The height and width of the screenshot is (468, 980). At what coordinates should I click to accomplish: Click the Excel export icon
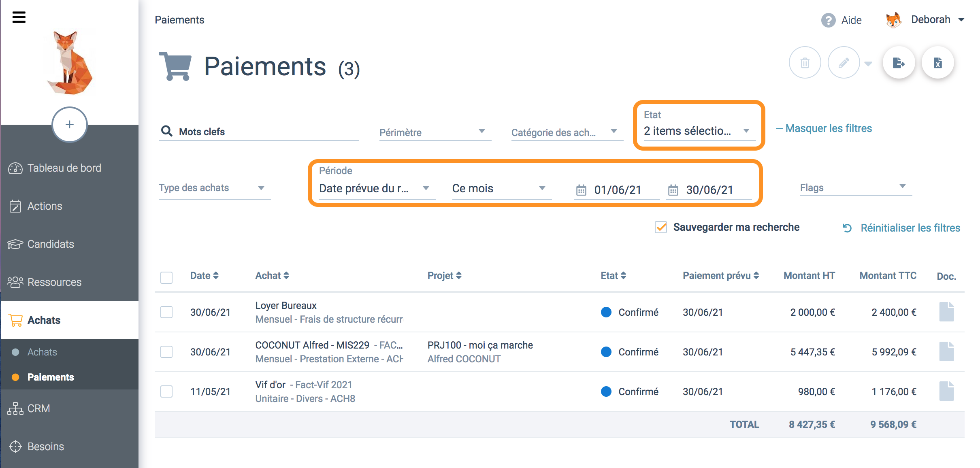point(937,63)
